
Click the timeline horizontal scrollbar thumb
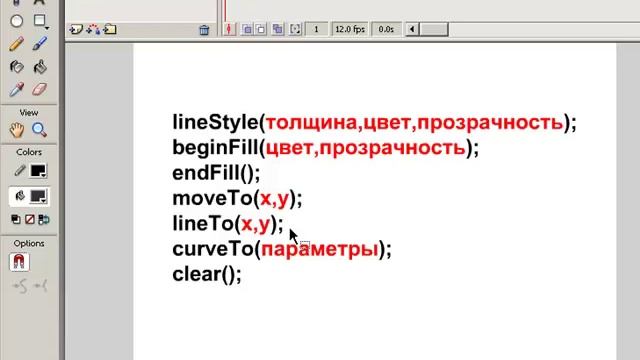(x=434, y=29)
